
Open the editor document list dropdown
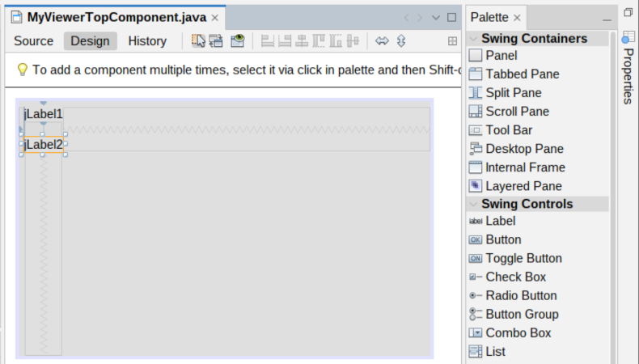click(437, 17)
